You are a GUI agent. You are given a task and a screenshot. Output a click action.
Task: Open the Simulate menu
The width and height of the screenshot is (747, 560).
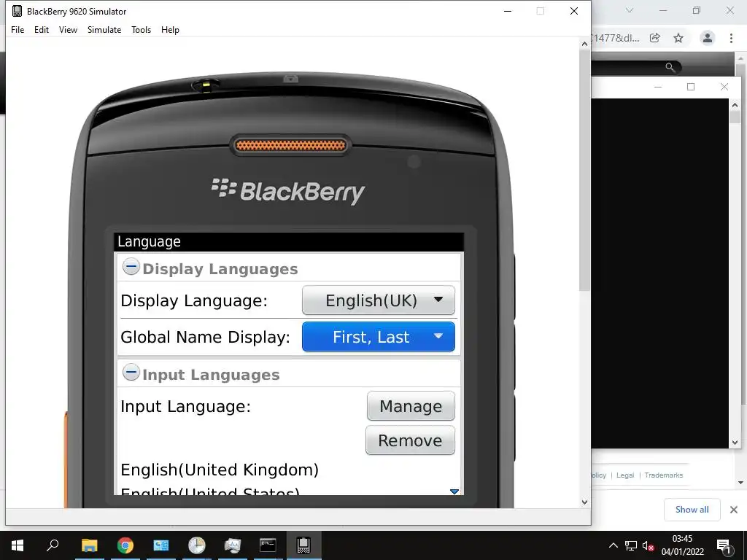click(104, 29)
